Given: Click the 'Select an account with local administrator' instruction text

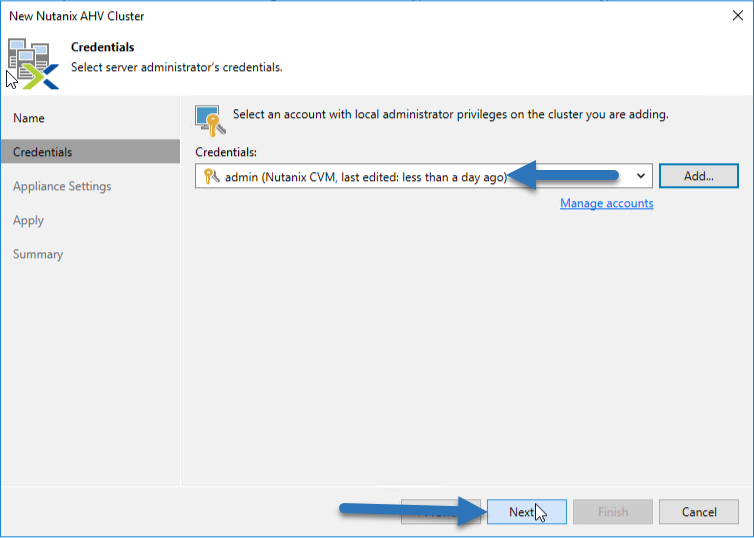Looking at the screenshot, I should 451,114.
